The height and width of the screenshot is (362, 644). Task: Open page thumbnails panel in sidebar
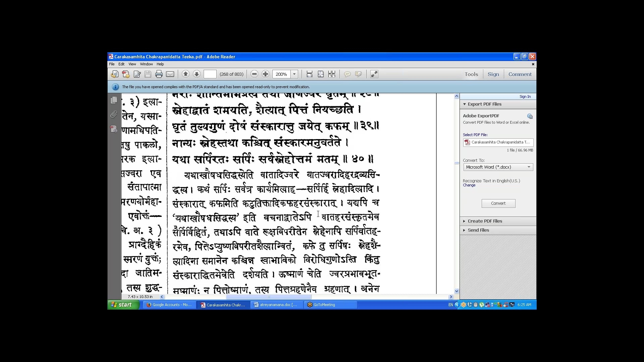coord(114,100)
